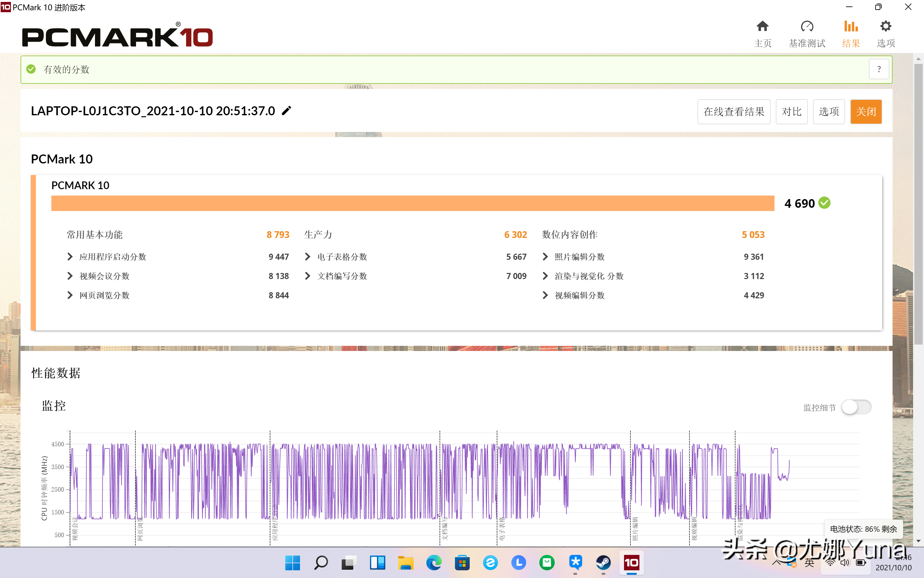Open taskbar Search
Screen dimensions: 924x578
click(321, 562)
